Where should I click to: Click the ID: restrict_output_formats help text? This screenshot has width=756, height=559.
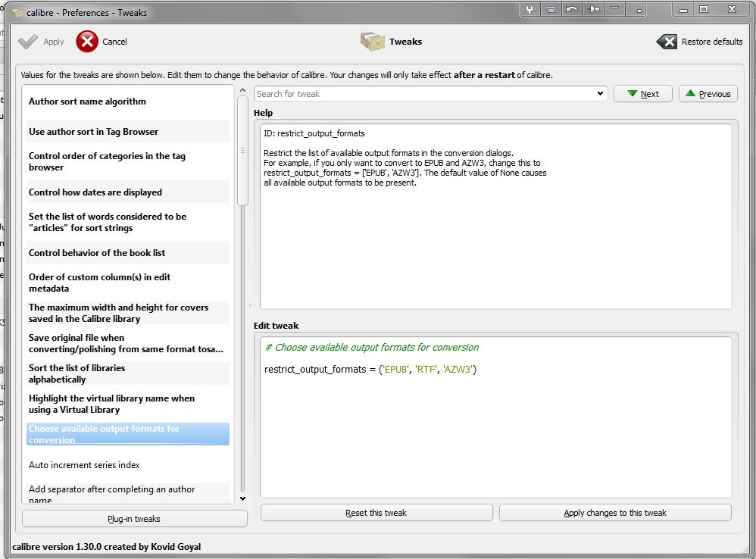click(x=314, y=133)
